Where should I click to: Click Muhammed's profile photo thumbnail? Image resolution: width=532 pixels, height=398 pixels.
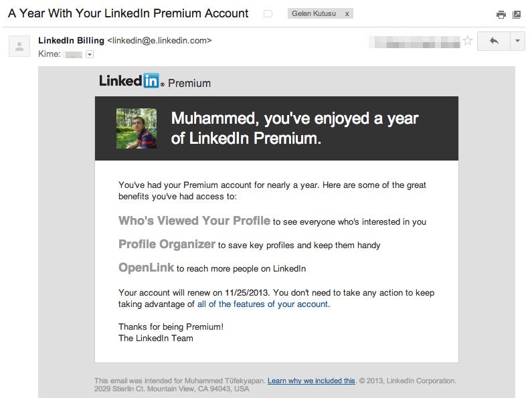point(137,128)
